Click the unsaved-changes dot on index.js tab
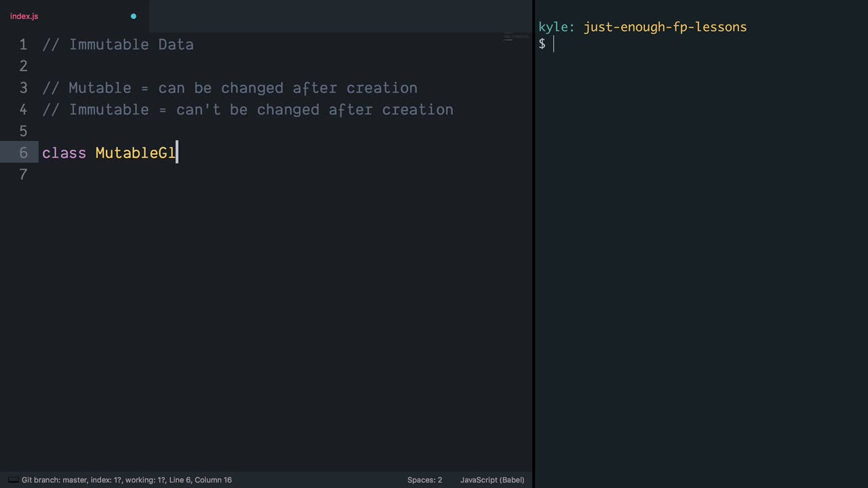 [x=134, y=16]
